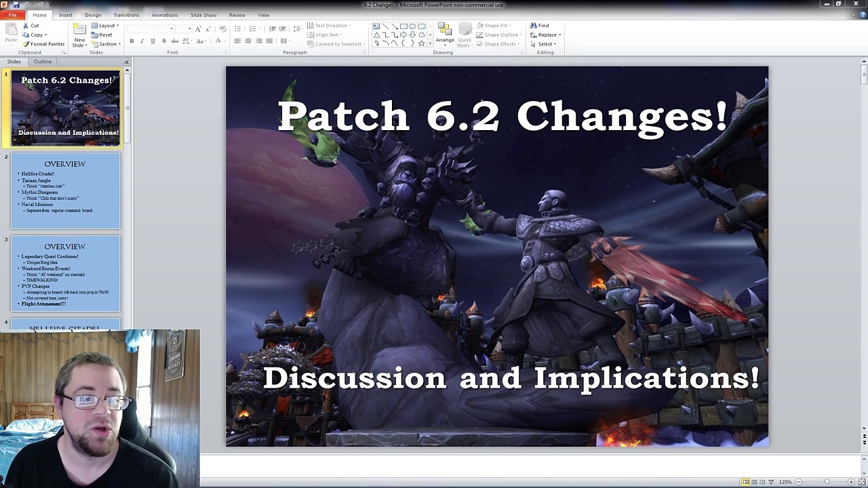Decrease the font size
The height and width of the screenshot is (488, 868).
click(x=207, y=29)
